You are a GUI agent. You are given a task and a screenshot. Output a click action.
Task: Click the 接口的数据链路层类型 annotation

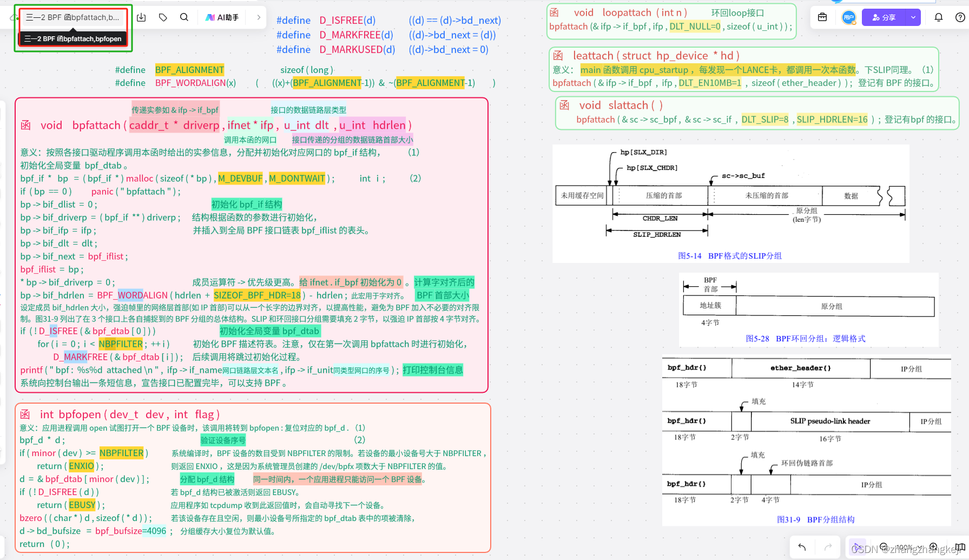pyautogui.click(x=308, y=110)
